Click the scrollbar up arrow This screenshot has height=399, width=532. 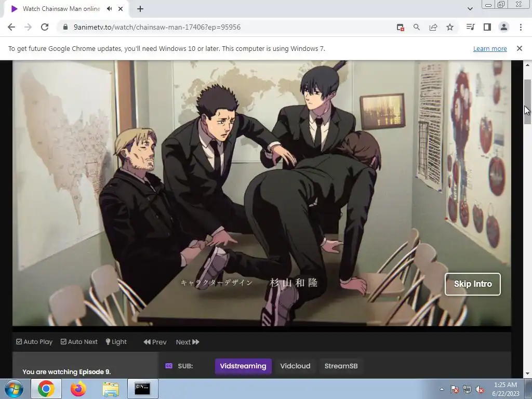[527, 65]
